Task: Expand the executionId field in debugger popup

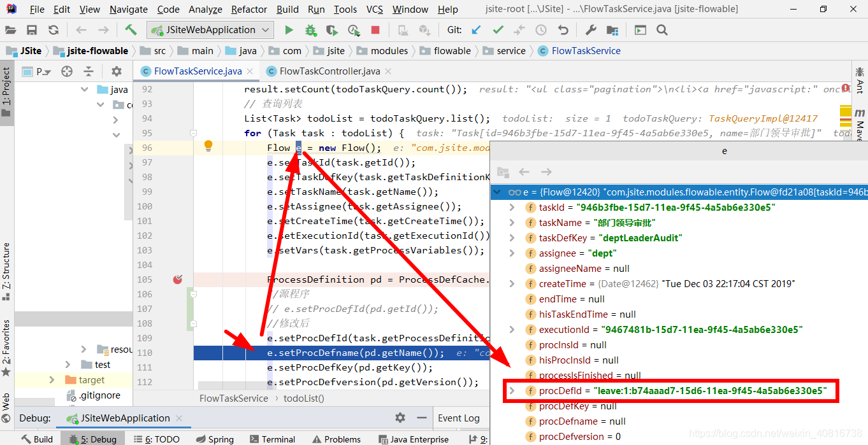Action: pyautogui.click(x=512, y=330)
